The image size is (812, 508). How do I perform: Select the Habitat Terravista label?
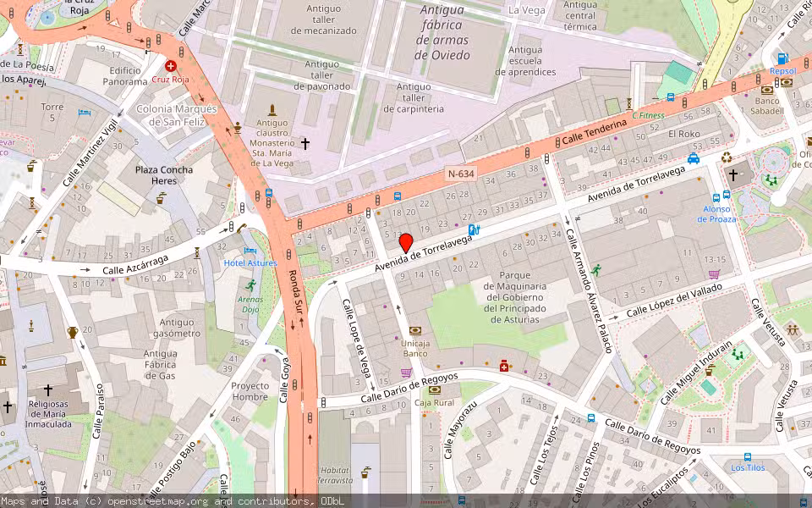coord(335,475)
